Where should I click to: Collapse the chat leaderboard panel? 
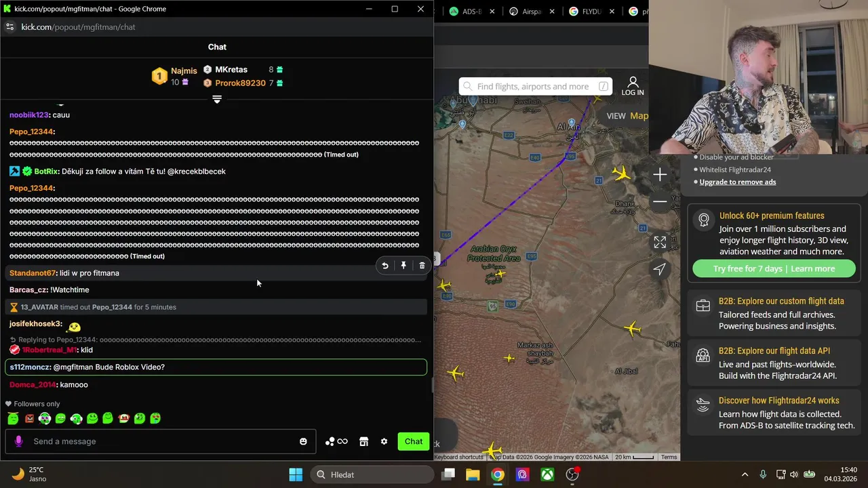217,100
